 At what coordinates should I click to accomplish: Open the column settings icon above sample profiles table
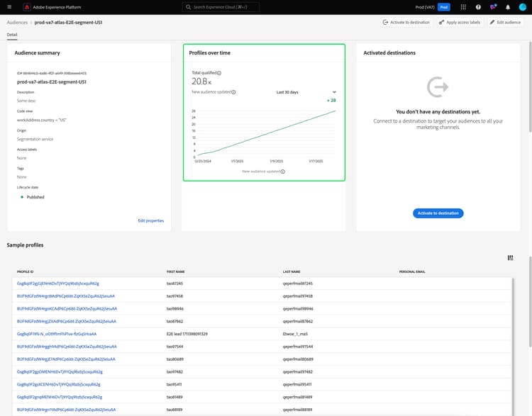[x=510, y=258]
